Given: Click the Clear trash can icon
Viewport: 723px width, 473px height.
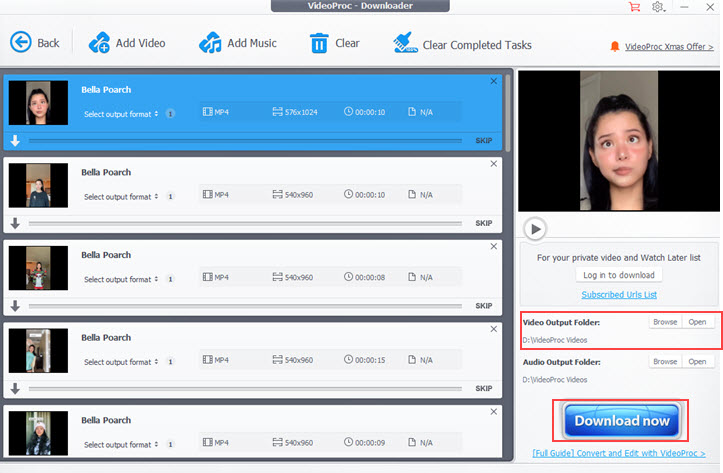Looking at the screenshot, I should (x=319, y=43).
